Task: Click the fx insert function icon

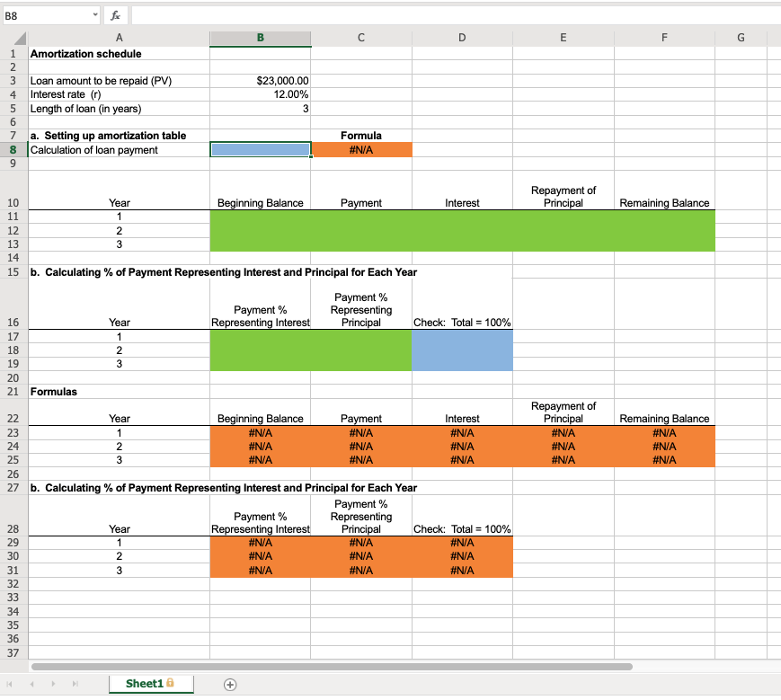Action: [x=115, y=15]
